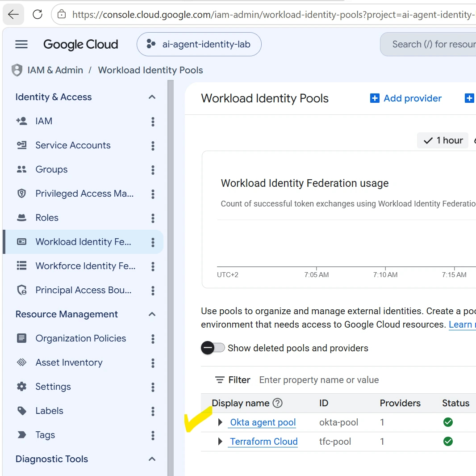
Task: Open more options for Asset Inventory
Action: tap(153, 362)
